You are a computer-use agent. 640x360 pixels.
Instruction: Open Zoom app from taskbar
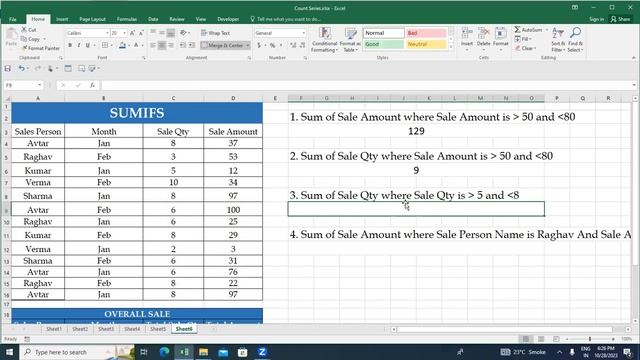[262, 352]
